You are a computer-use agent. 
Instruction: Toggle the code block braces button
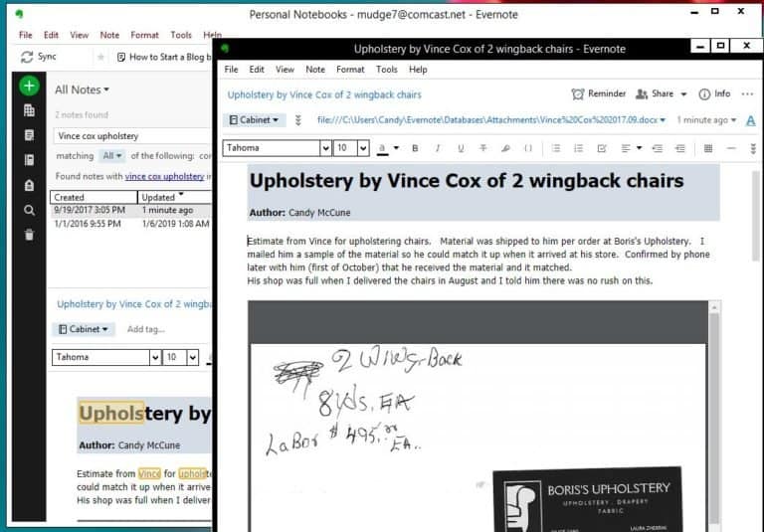528,148
